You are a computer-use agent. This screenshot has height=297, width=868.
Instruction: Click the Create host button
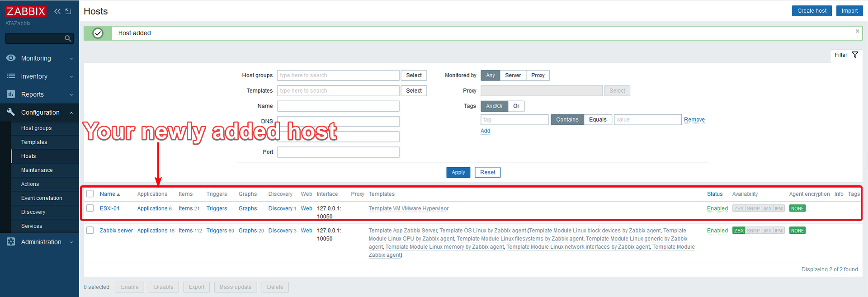tap(812, 11)
